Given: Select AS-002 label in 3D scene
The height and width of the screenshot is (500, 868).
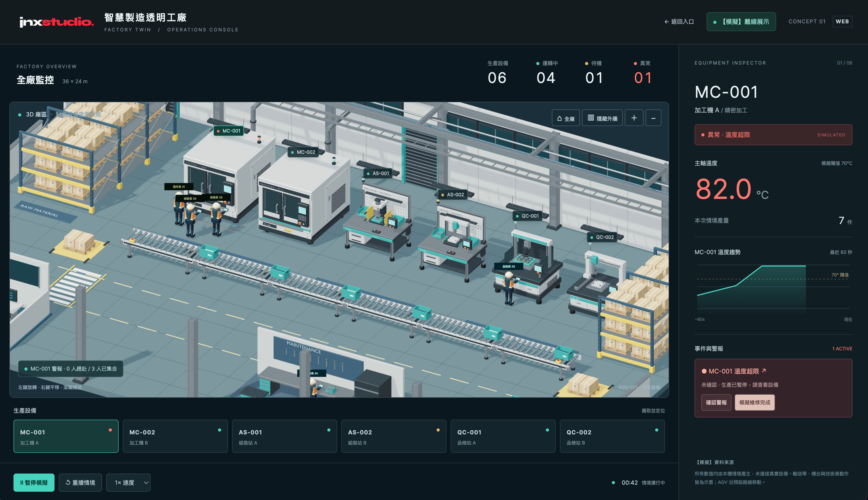Looking at the screenshot, I should [452, 195].
